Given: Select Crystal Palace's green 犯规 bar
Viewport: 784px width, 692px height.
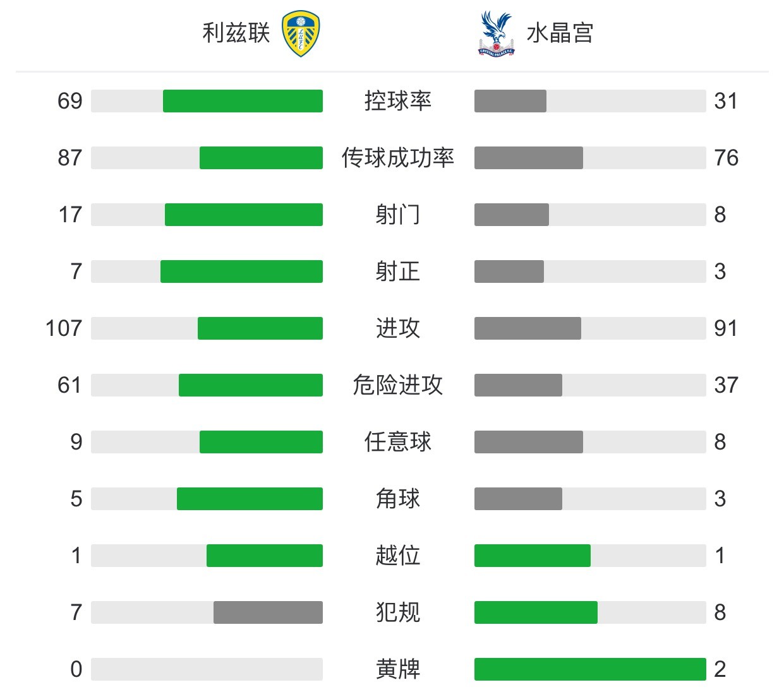Looking at the screenshot, I should 536,612.
